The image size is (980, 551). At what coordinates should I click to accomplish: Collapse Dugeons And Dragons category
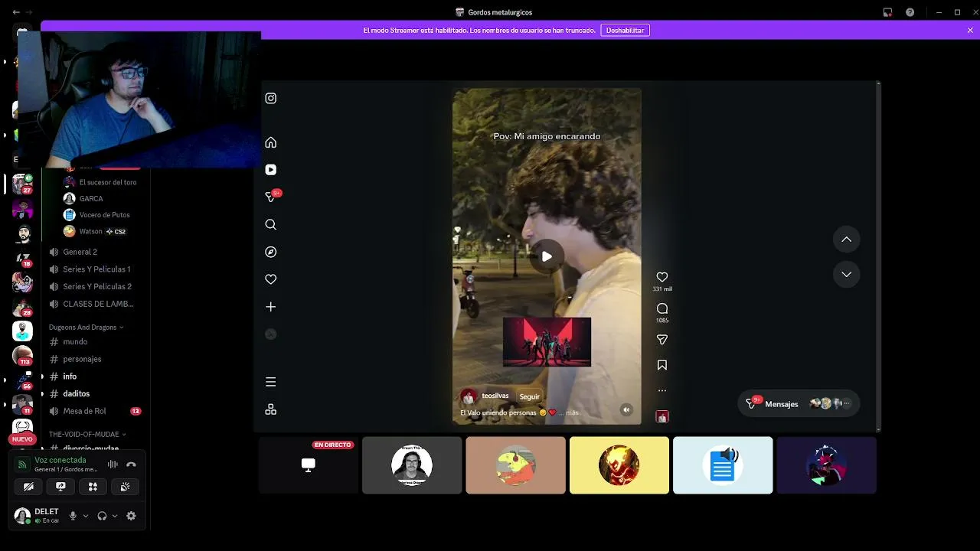pyautogui.click(x=86, y=327)
